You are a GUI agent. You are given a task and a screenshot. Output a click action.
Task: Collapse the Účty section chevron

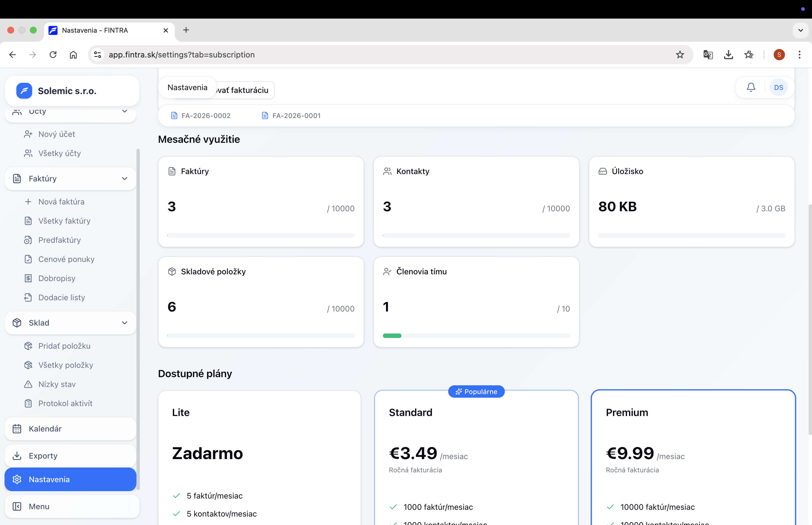click(125, 111)
